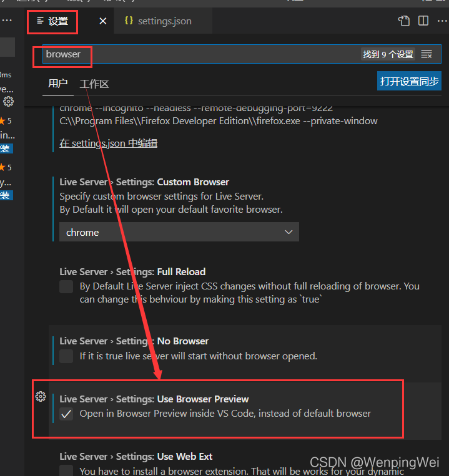Click the 找到 9 个设置 result count

(388, 54)
